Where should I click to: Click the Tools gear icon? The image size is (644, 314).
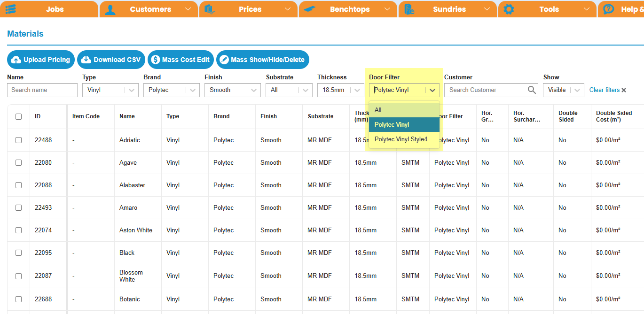[x=509, y=9]
